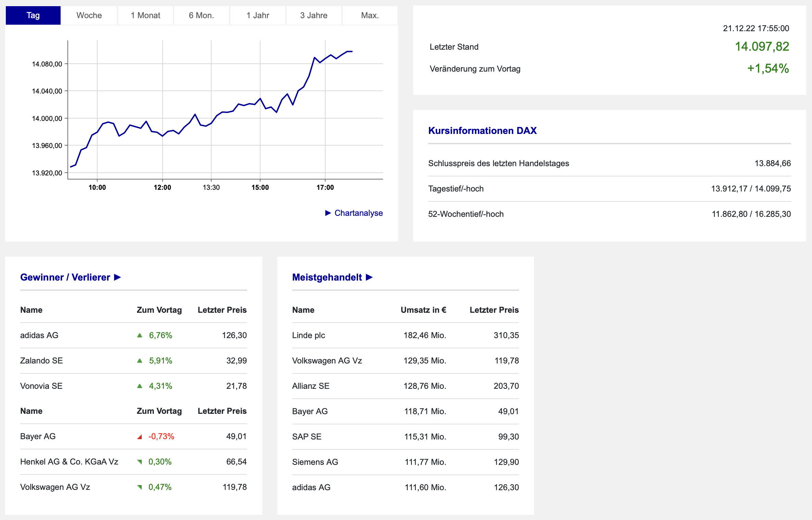The width and height of the screenshot is (812, 520).
Task: Click the arrow beside Volkswagen AG Vz 0,47%
Action: tap(140, 487)
